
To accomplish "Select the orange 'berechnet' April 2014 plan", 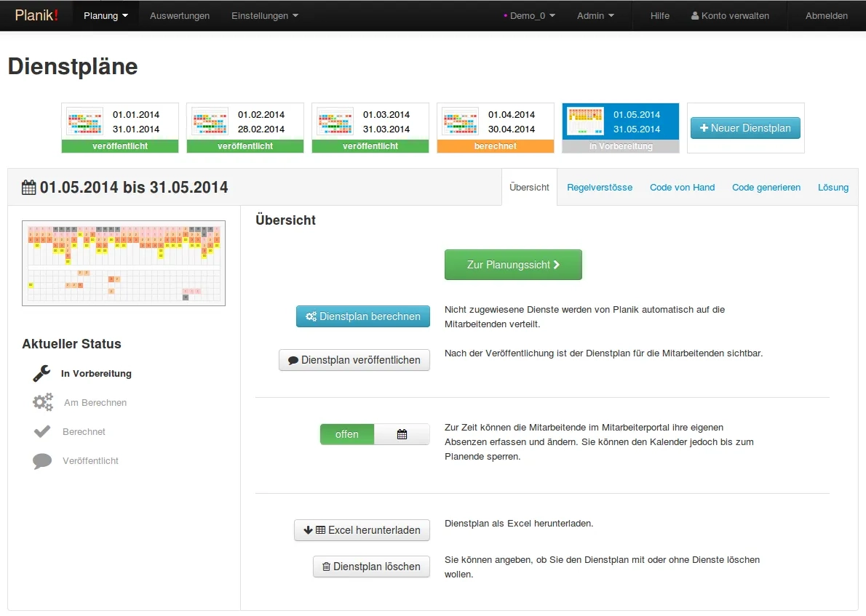I will pyautogui.click(x=496, y=128).
